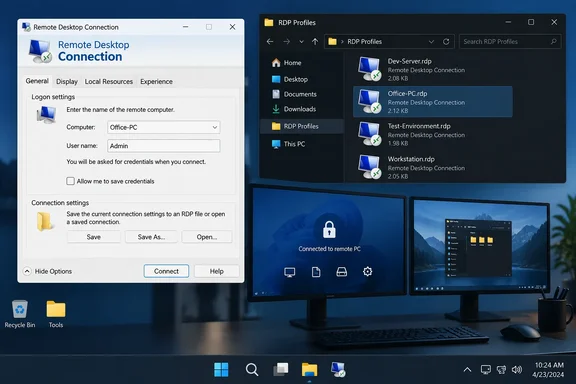The image size is (576, 384).
Task: Open recent locations chevron in explorer
Action: (301, 42)
